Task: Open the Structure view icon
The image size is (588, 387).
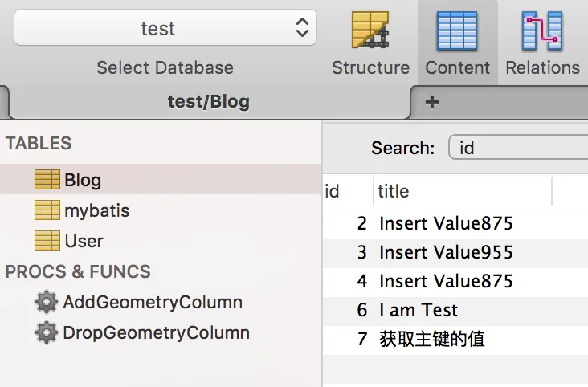Action: [x=370, y=33]
